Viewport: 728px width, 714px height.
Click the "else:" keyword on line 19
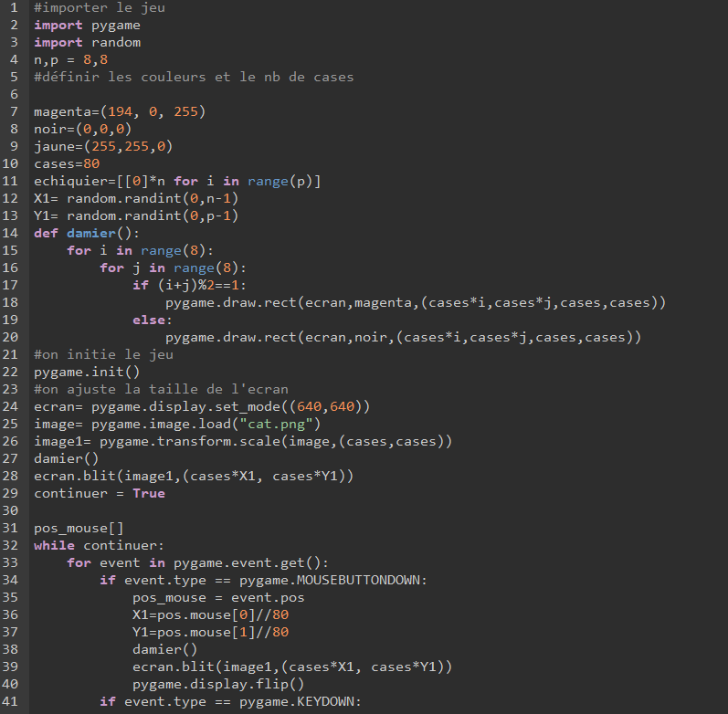(x=149, y=320)
